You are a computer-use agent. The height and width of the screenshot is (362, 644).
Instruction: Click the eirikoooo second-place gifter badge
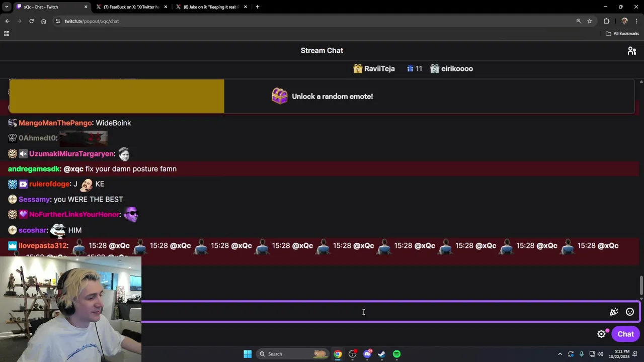pyautogui.click(x=435, y=68)
